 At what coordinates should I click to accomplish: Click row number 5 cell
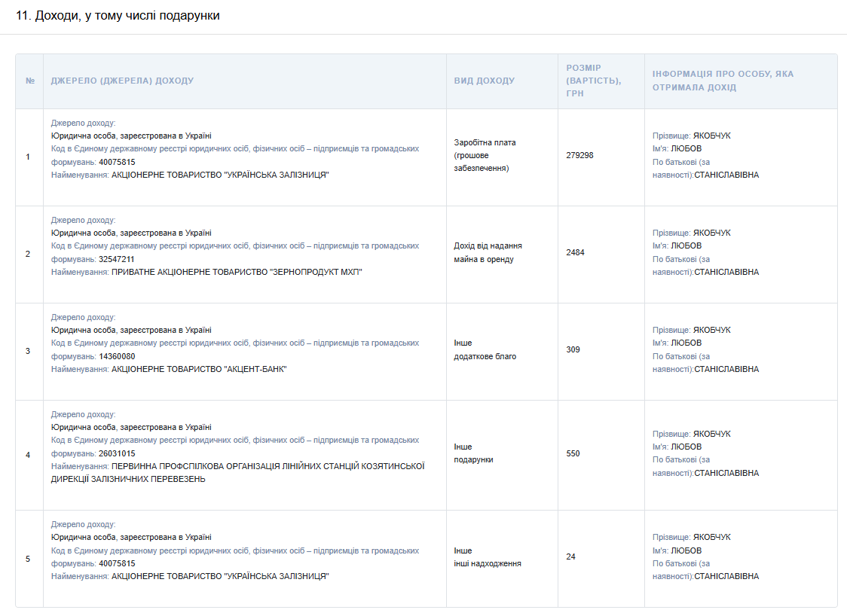pyautogui.click(x=28, y=559)
